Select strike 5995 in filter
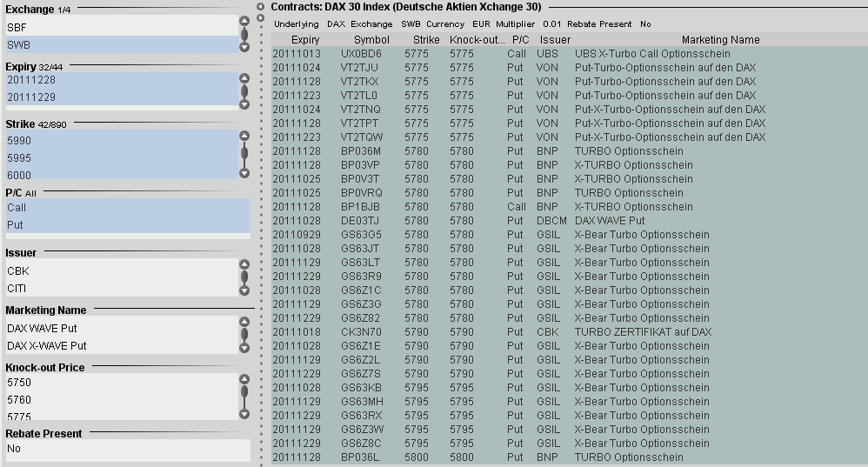This screenshot has width=868, height=467. 122,157
